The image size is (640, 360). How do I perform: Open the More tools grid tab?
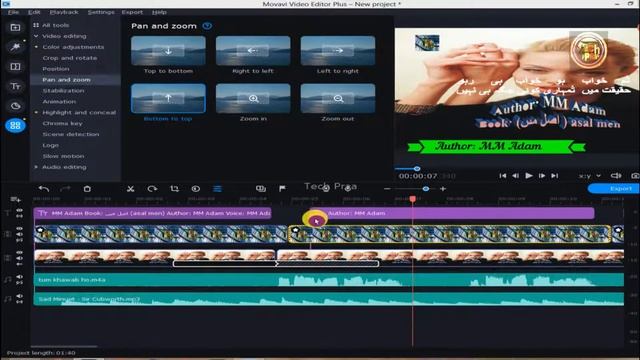tap(15, 125)
